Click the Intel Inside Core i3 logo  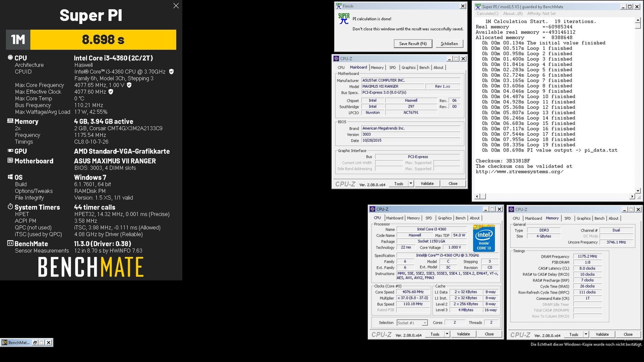(484, 238)
